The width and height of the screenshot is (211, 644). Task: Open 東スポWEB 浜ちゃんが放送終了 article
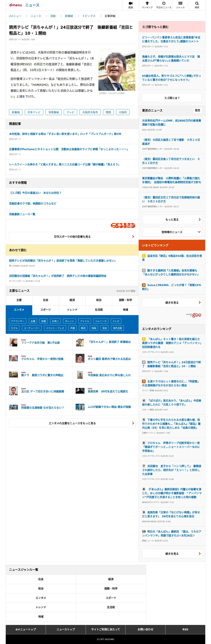(x=62, y=260)
